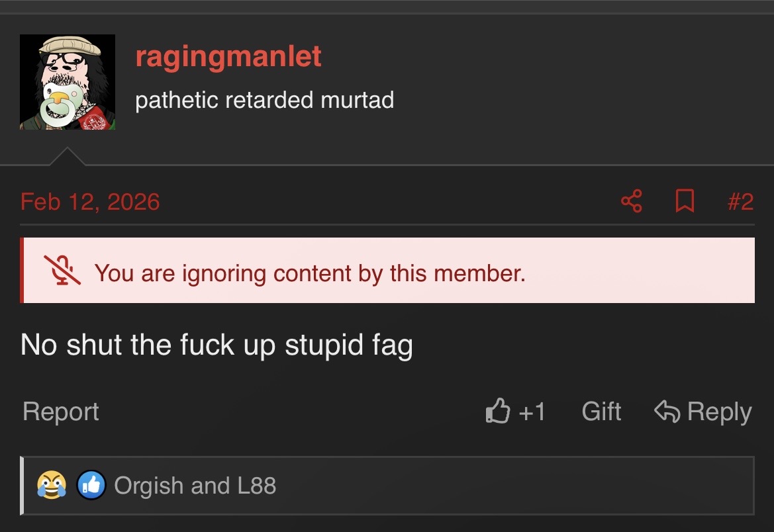774x532 pixels.
Task: Select the blue thumbs-up reaction badge
Action: [x=91, y=485]
